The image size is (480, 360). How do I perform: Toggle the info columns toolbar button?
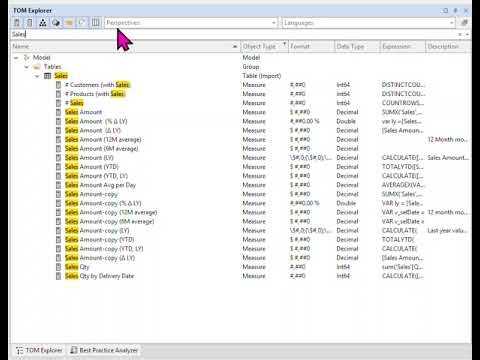(96, 23)
